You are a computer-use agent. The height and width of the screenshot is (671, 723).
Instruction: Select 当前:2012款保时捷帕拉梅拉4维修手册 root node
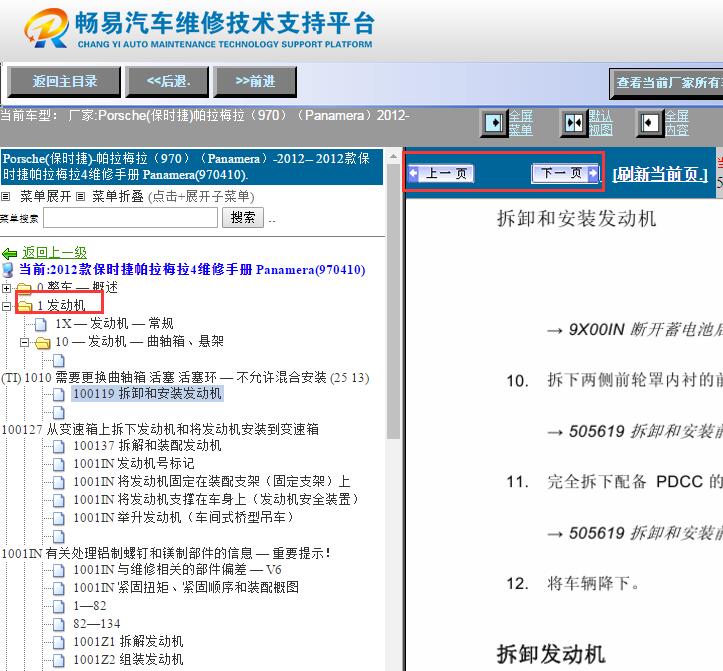coord(192,269)
